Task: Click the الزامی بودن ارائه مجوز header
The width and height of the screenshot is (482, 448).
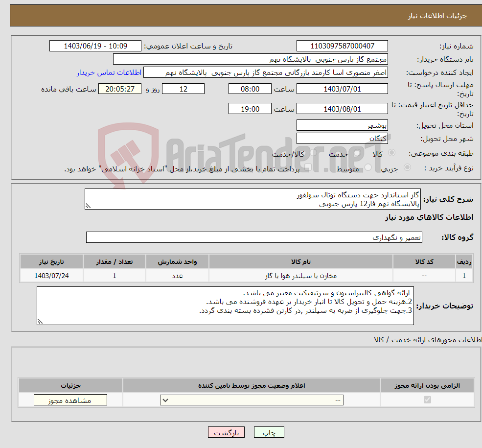Action: coord(427,386)
